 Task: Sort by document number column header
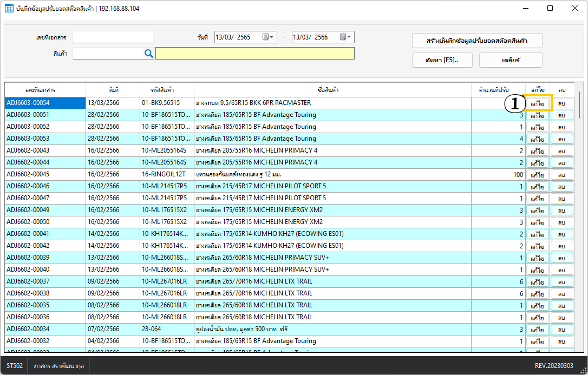tap(45, 89)
